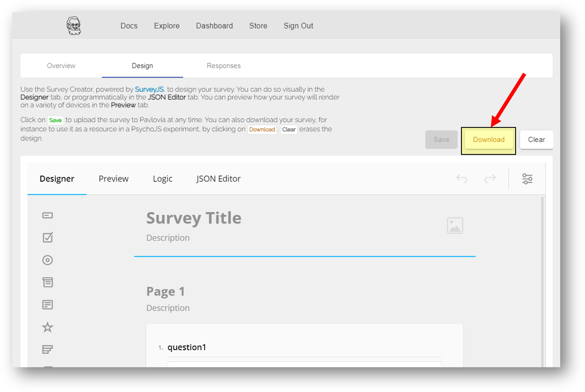Click the Clear button
The height and width of the screenshot is (392, 585).
(536, 140)
